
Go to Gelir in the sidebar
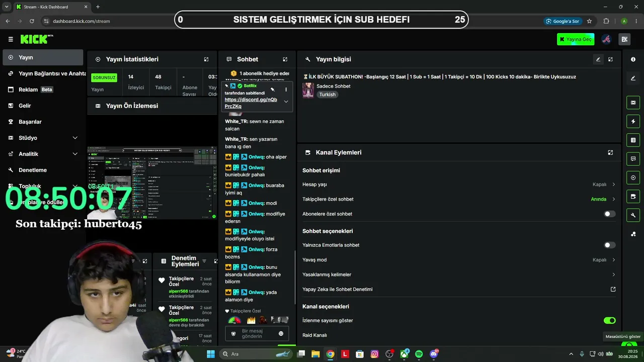click(x=43, y=106)
